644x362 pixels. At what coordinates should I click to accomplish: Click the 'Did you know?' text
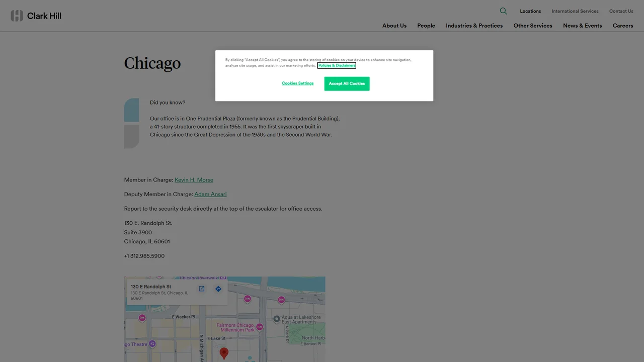click(x=168, y=103)
